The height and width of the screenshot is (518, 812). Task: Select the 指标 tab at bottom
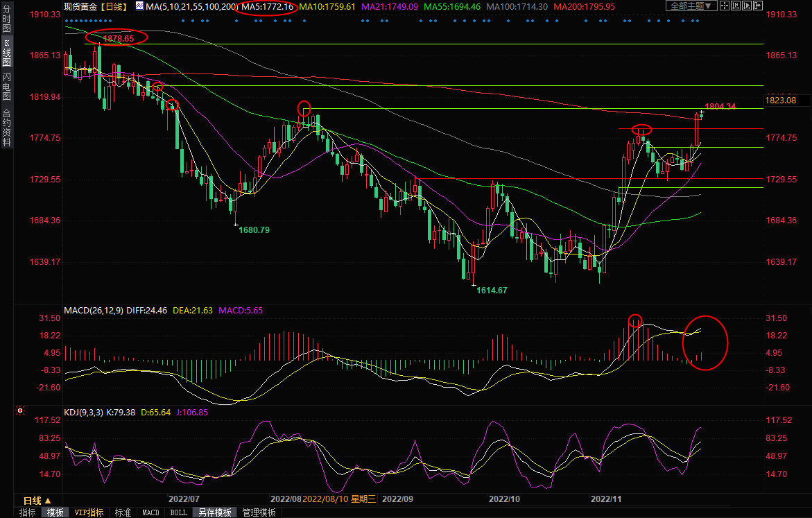[x=28, y=512]
